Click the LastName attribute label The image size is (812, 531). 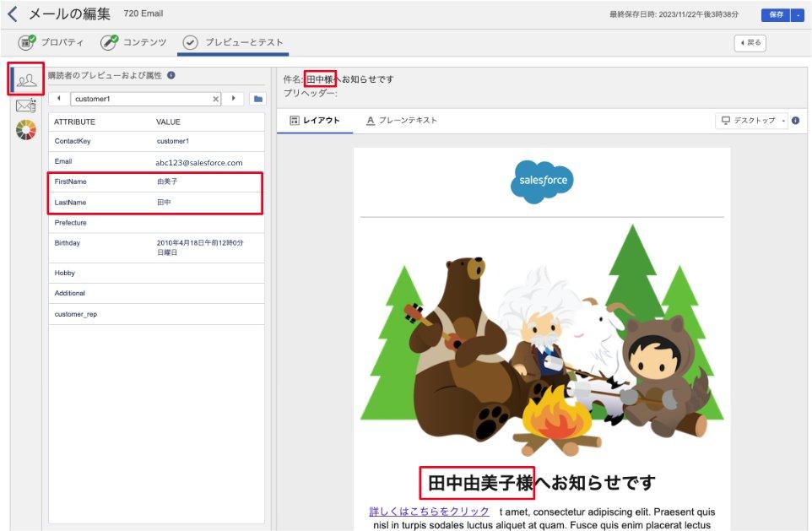(70, 203)
